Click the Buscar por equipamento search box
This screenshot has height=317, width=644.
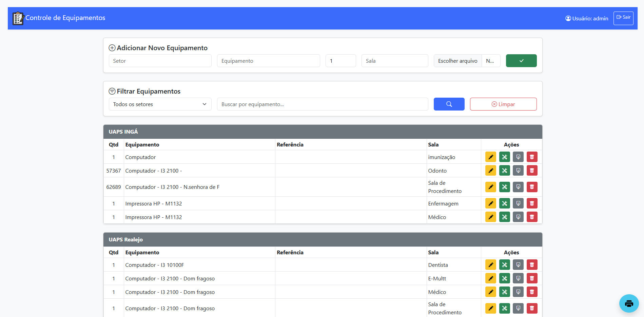322,104
